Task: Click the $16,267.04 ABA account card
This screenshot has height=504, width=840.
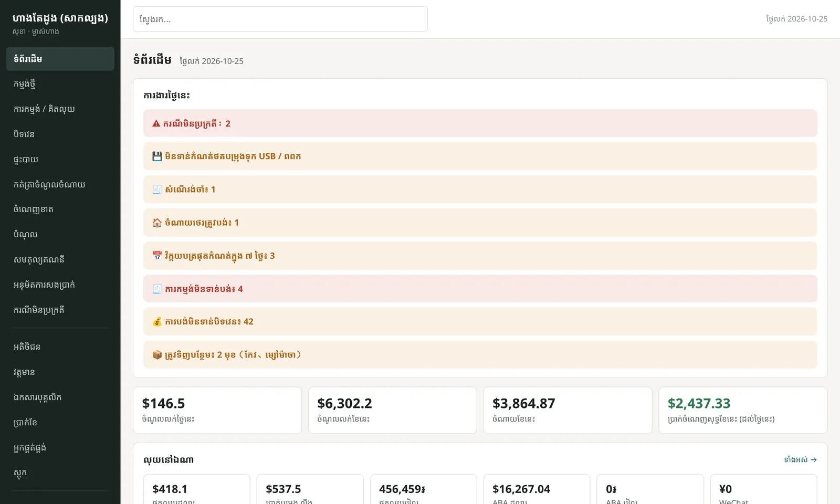Action: (x=537, y=489)
